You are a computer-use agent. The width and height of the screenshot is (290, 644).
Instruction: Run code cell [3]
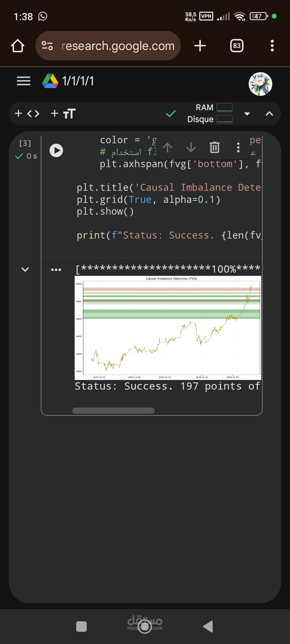[x=56, y=151]
